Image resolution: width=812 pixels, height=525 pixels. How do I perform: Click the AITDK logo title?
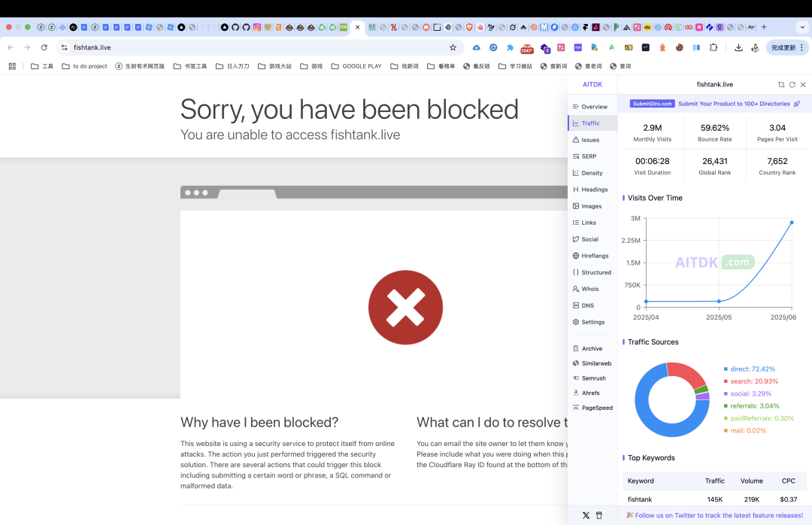pyautogui.click(x=592, y=84)
